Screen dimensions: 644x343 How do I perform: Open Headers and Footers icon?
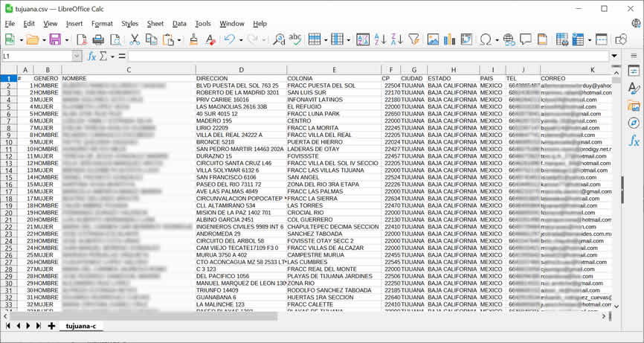(543, 39)
